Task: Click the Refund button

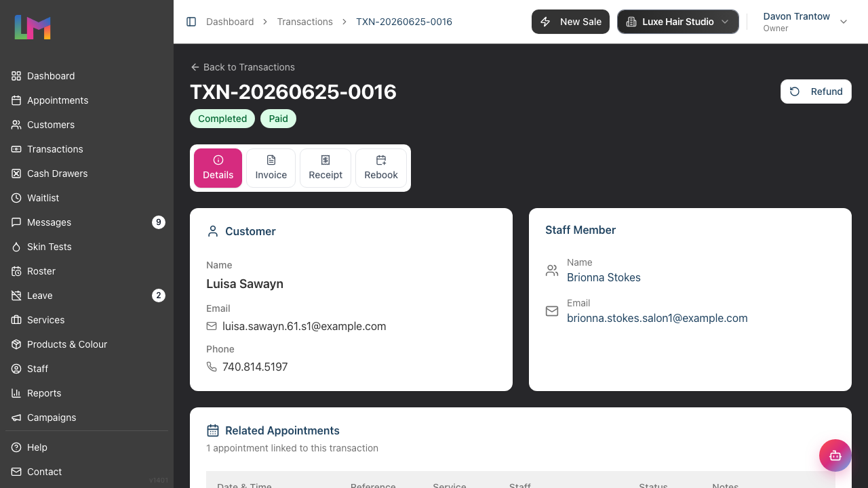Action: tap(816, 91)
